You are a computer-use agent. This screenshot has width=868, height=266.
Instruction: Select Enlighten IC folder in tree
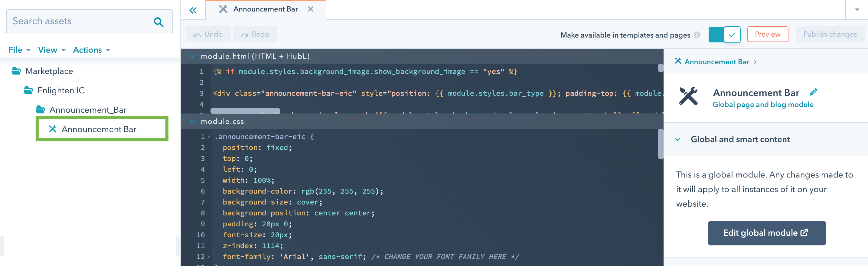61,90
